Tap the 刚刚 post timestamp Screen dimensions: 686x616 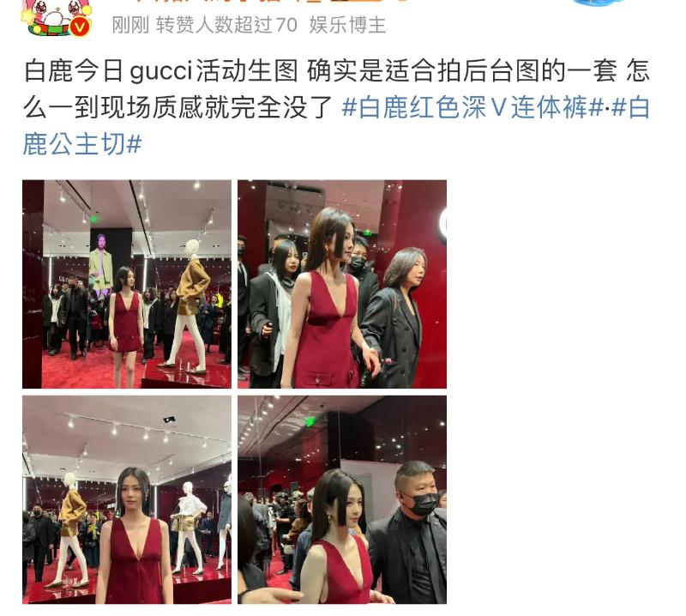[x=130, y=25]
